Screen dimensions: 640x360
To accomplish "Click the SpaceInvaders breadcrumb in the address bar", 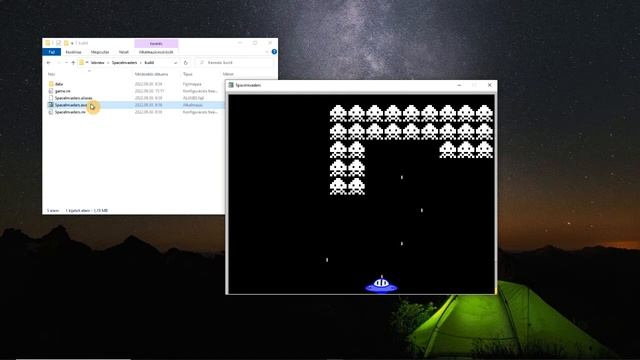I will 124,63.
